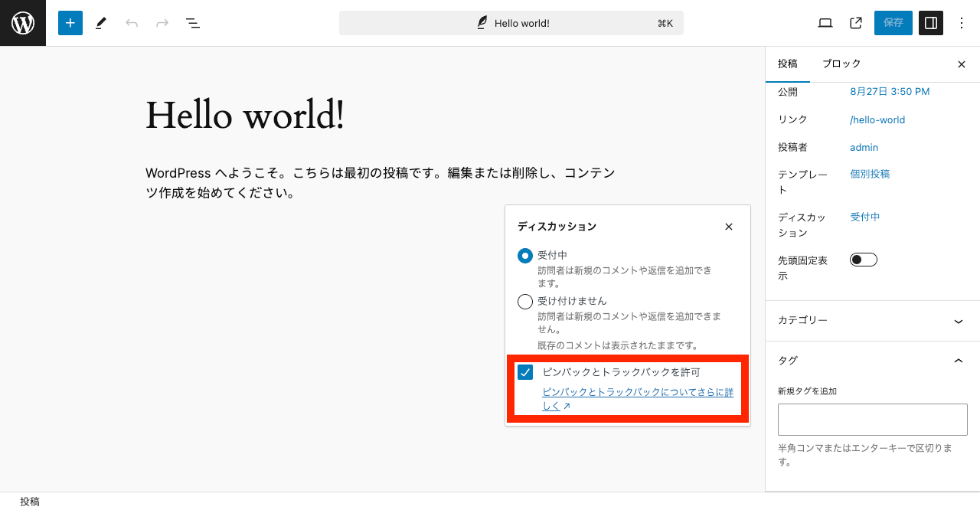Open the block inserter plus button
Image resolution: width=980 pixels, height=510 pixels.
click(70, 23)
